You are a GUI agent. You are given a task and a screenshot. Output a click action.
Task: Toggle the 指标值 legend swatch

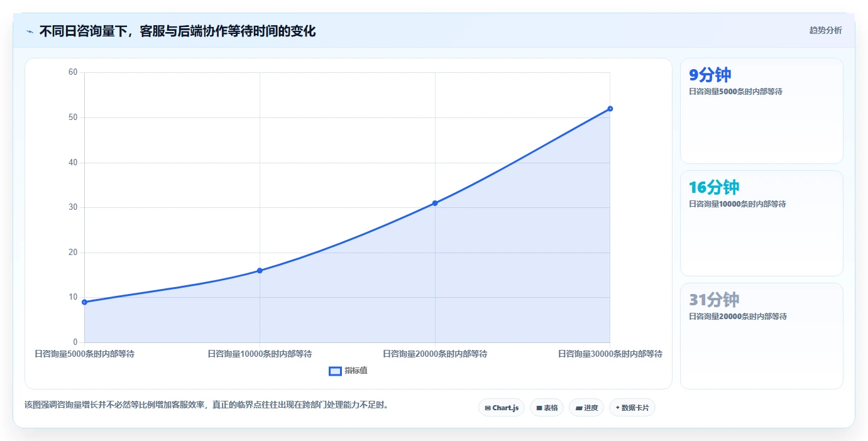coord(335,371)
